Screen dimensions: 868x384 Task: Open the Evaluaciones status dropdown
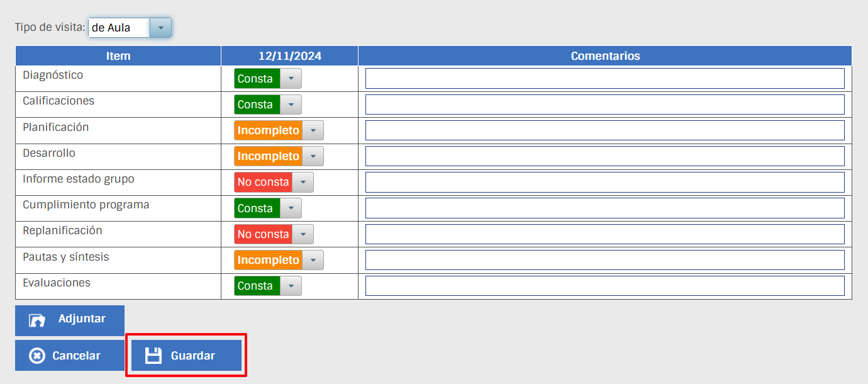(x=291, y=286)
